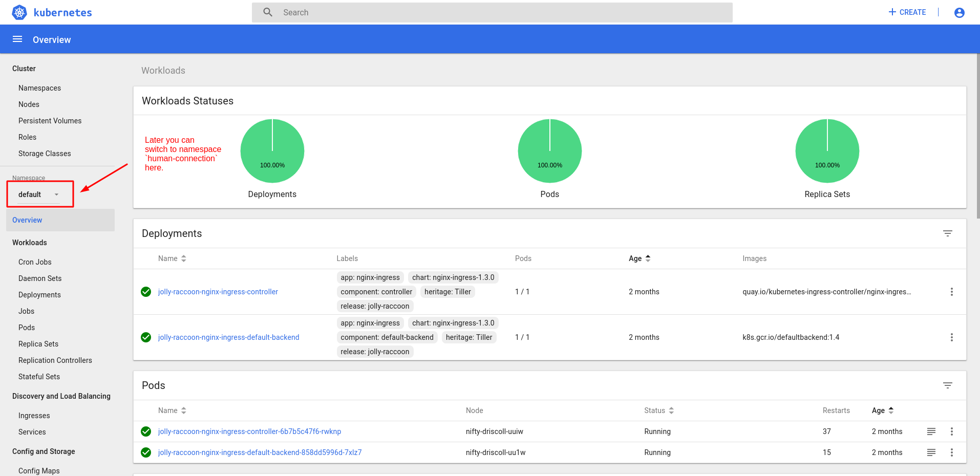View logs for the default-backend-858dd5996d-7xlz7 pod
Screen dimensions: 980x476
click(931, 452)
